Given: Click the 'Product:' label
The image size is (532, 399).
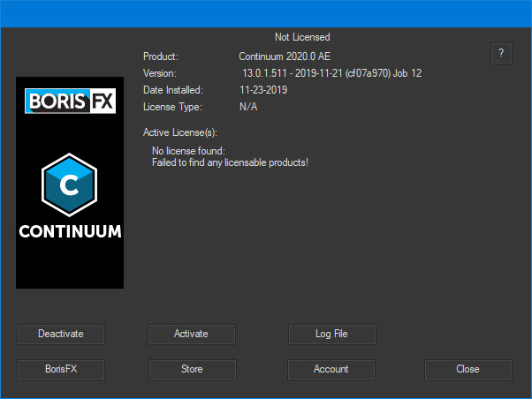Looking at the screenshot, I should pos(161,56).
